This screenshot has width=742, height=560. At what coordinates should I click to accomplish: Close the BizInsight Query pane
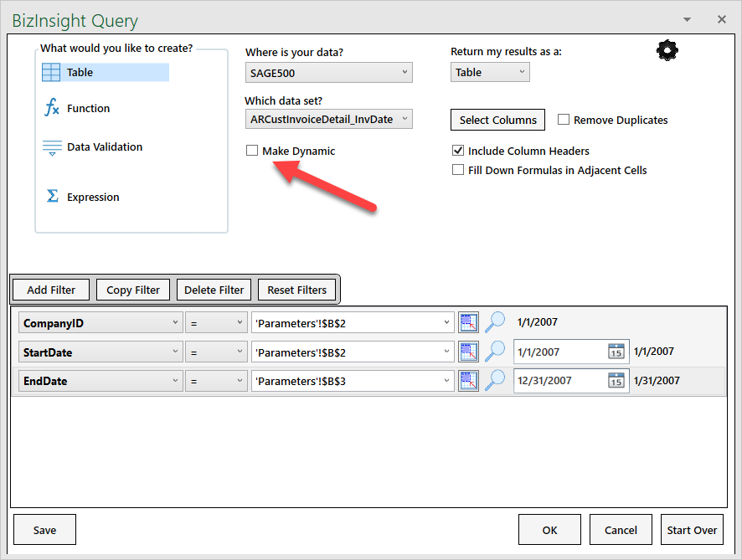click(x=722, y=19)
